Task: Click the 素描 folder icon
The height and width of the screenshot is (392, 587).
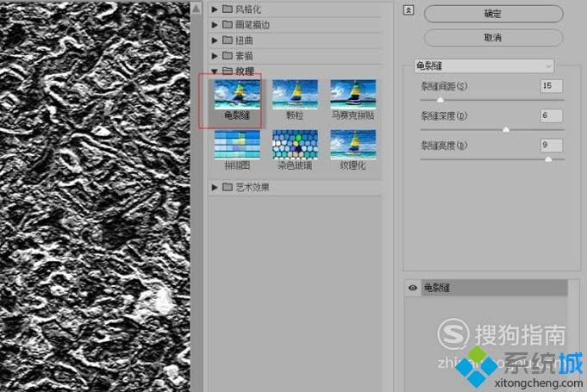Action: (x=228, y=55)
